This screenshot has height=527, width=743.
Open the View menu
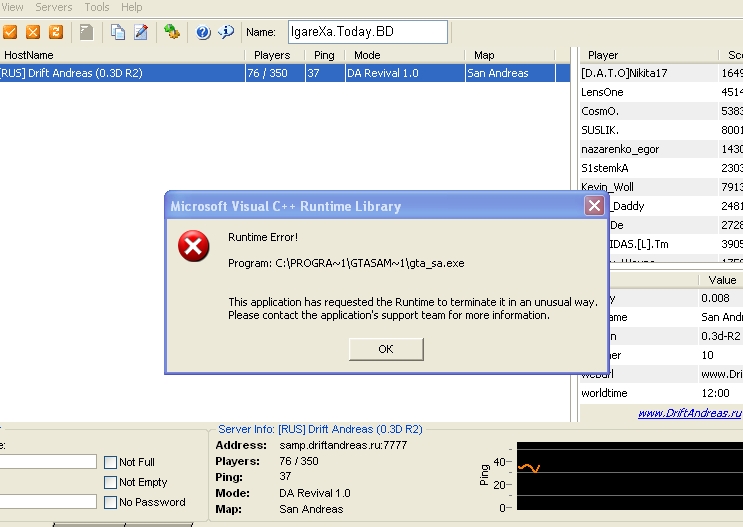click(12, 7)
